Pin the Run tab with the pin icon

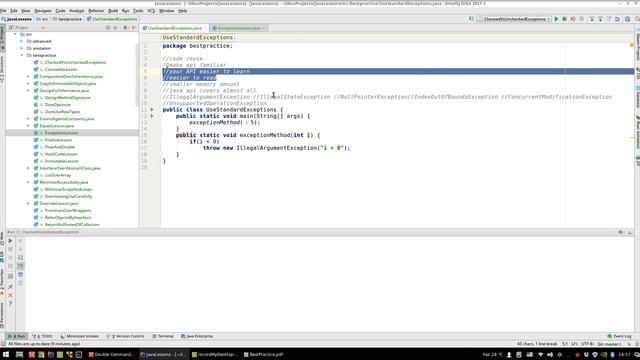11,287
